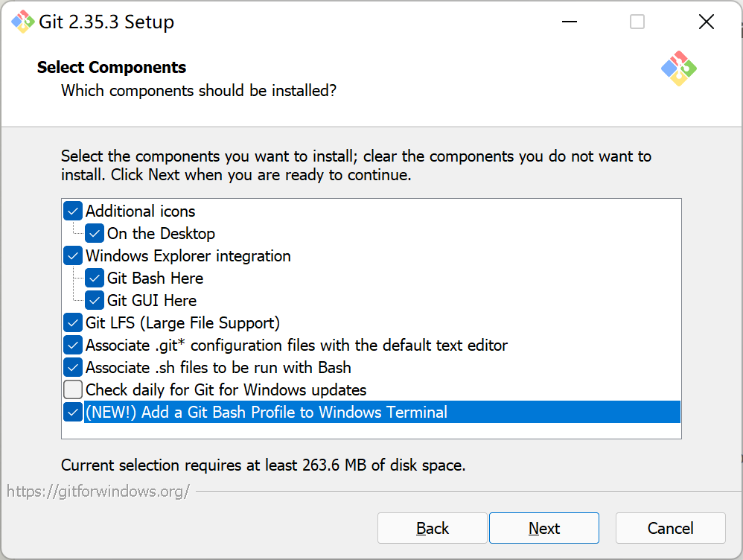The height and width of the screenshot is (560, 743).
Task: Toggle Git LFS (Large File Support) checkbox
Action: (73, 323)
